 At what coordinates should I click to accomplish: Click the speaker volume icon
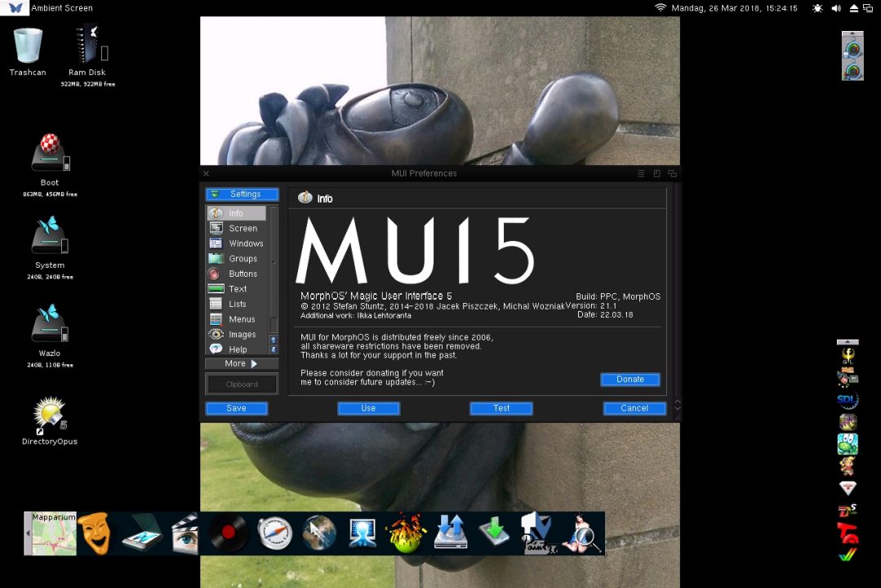(x=836, y=8)
